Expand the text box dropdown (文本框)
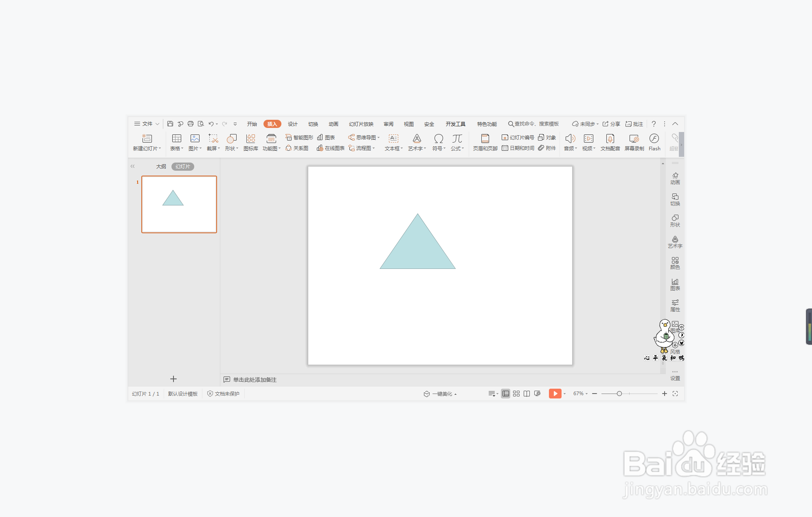The width and height of the screenshot is (812, 517). (393, 149)
